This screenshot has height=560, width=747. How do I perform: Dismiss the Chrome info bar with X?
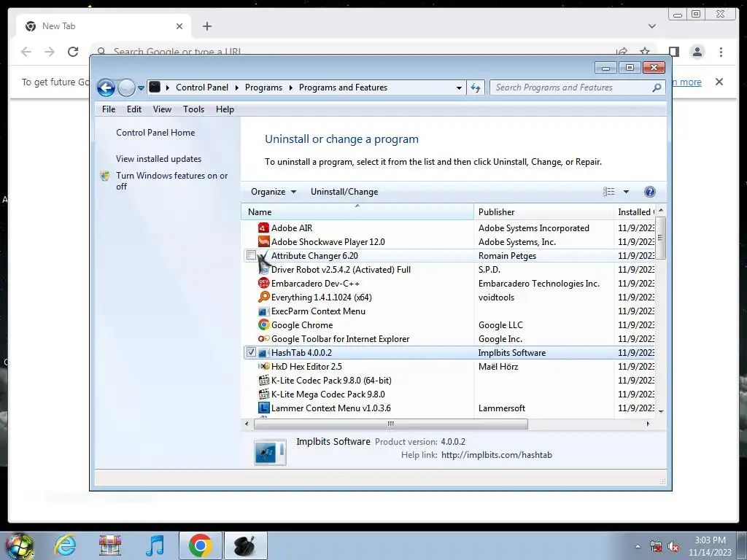coord(719,82)
